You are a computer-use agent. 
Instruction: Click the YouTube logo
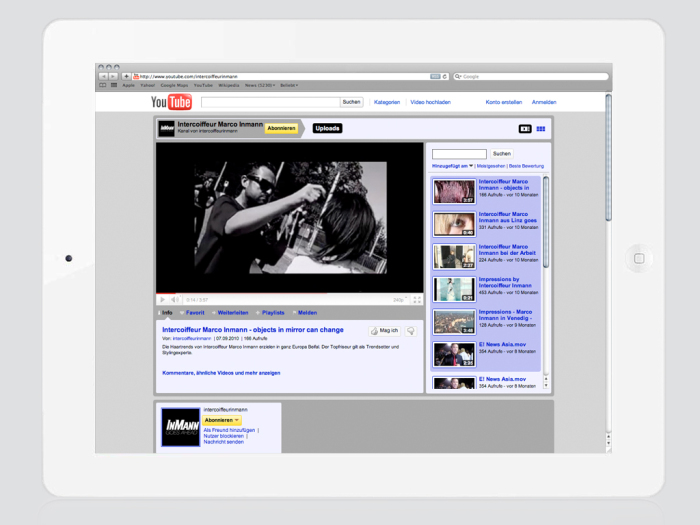click(171, 102)
